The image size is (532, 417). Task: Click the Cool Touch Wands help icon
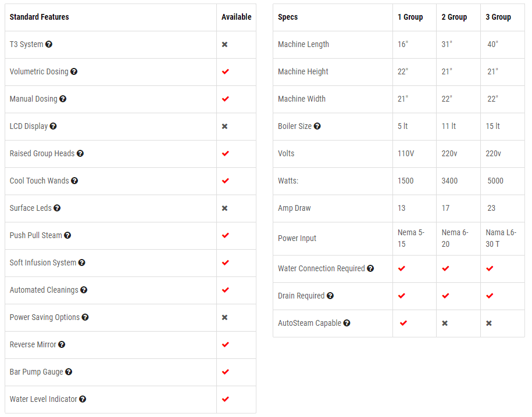coord(74,181)
